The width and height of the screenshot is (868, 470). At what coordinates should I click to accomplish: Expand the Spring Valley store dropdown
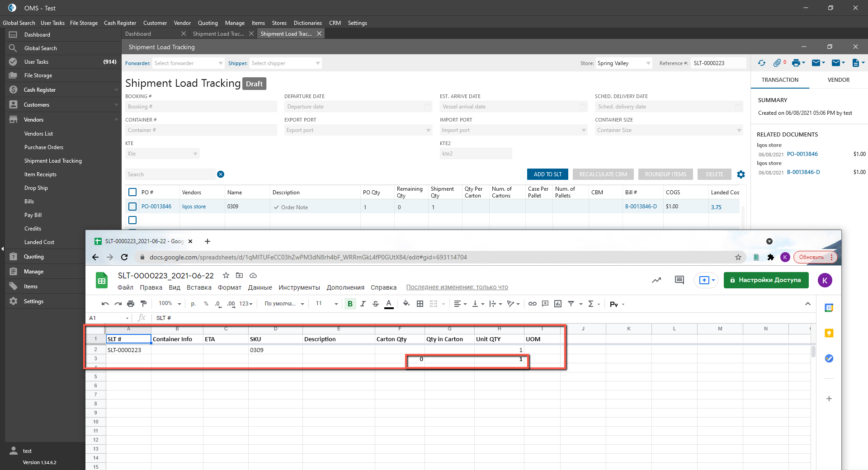(x=623, y=63)
